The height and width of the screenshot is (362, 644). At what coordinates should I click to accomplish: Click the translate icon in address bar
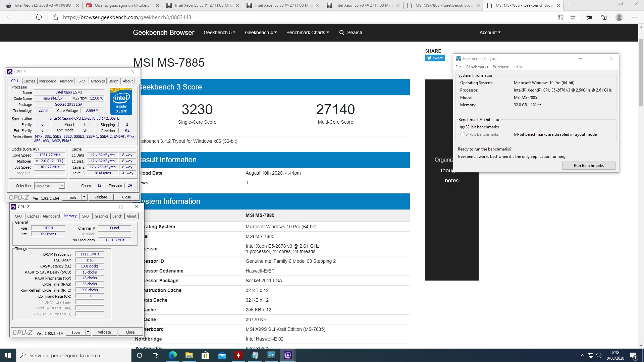[x=560, y=17]
